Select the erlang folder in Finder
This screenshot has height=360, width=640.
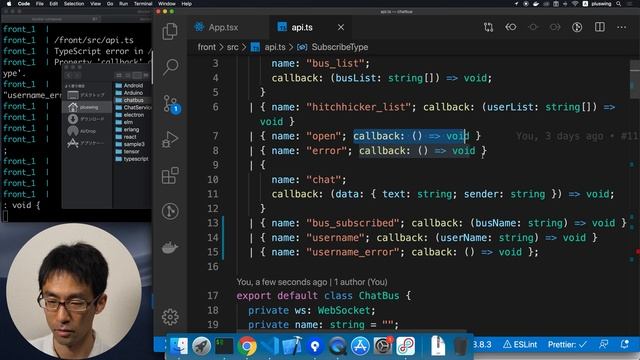tap(130, 129)
